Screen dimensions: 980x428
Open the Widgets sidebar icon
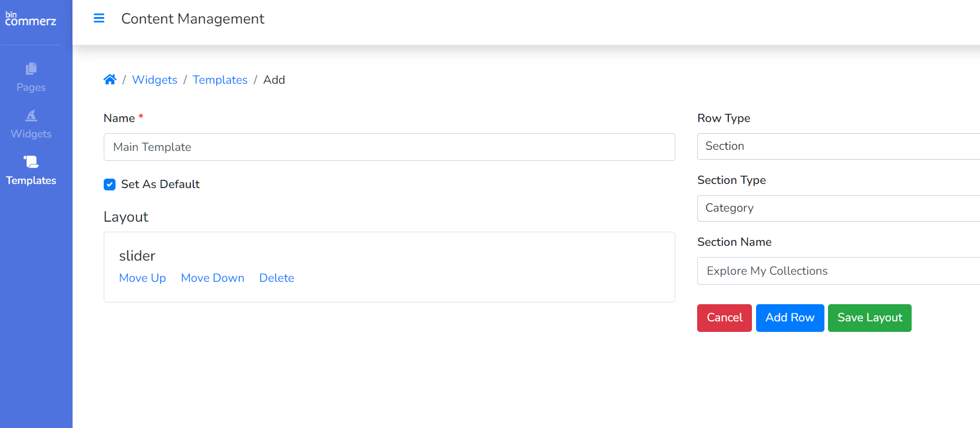(31, 116)
